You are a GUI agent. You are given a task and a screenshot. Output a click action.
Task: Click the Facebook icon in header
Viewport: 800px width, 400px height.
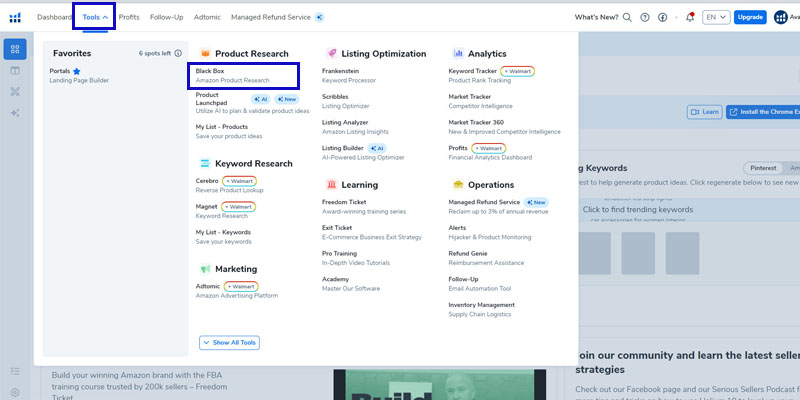pos(662,17)
